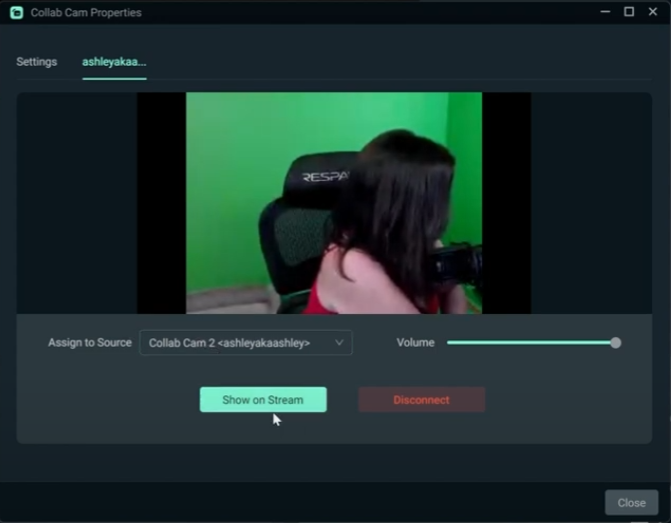Select the ashleyakaa... tab
This screenshot has height=523, width=671.
[114, 62]
